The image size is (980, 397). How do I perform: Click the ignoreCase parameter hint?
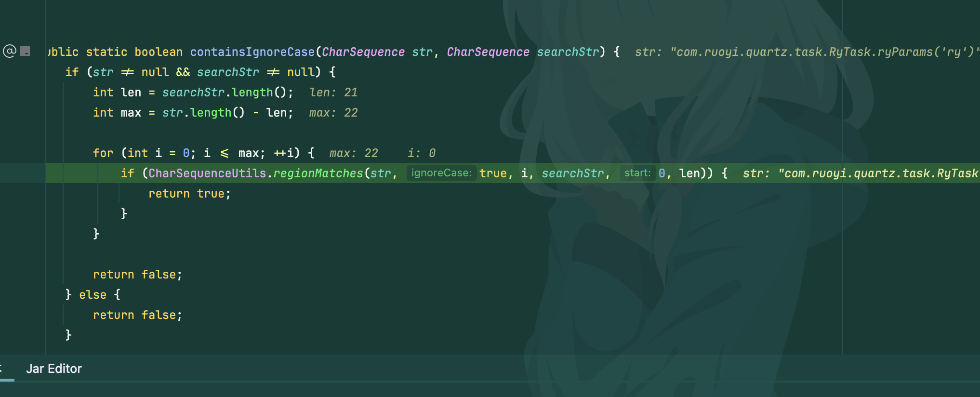click(x=441, y=173)
